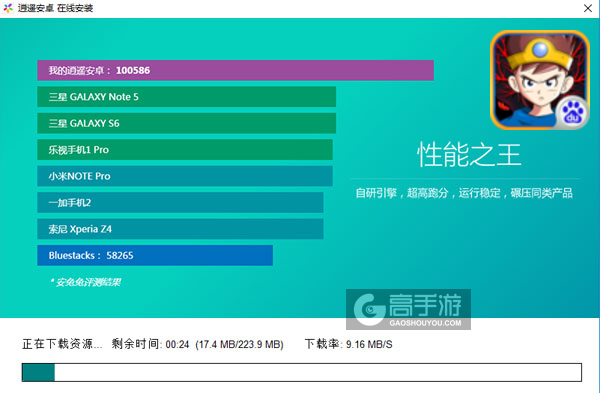Select the 我的逍遥安卓: 100586 score bar

235,70
